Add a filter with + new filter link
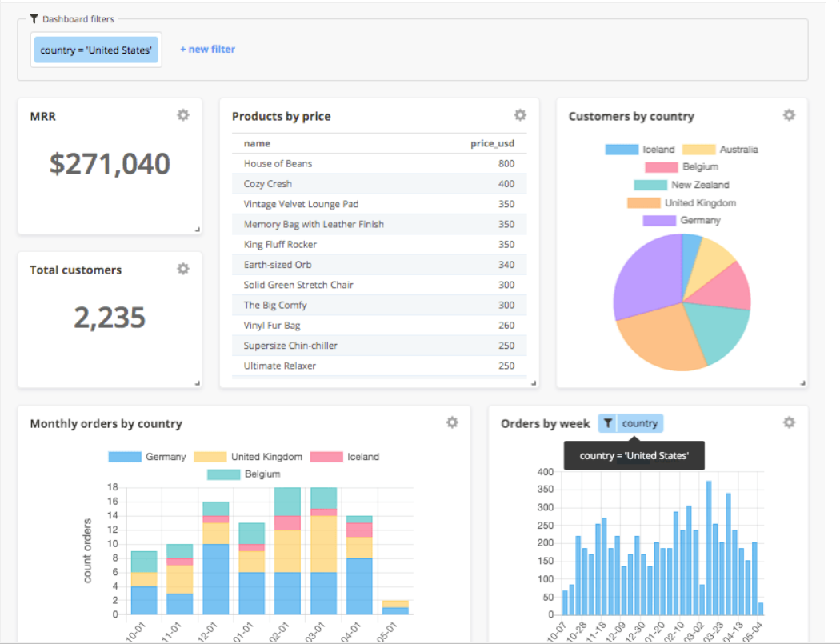 click(207, 50)
